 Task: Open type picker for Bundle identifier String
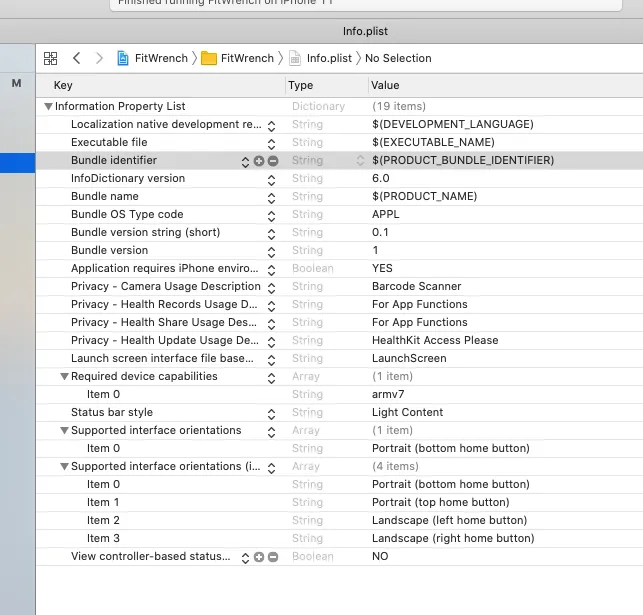click(x=360, y=160)
